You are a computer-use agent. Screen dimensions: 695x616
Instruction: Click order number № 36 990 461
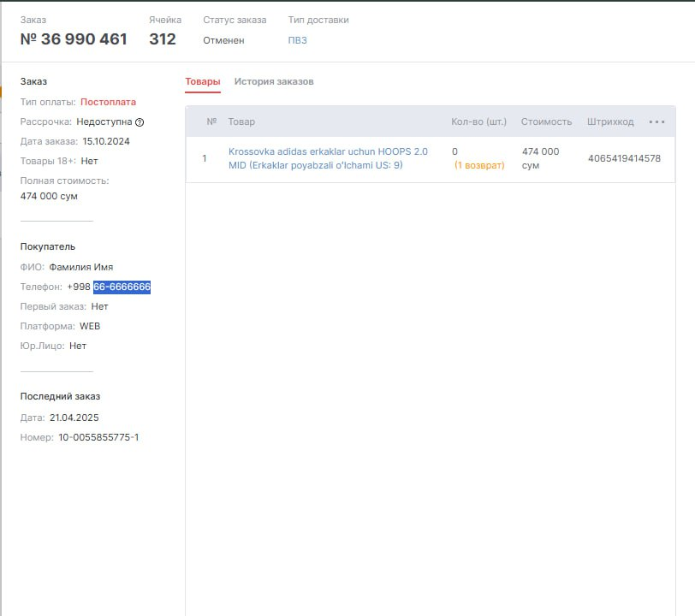(74, 39)
